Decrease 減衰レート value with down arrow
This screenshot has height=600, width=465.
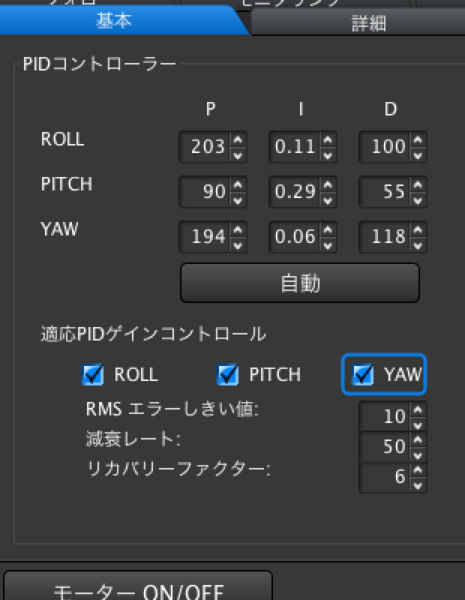click(x=418, y=455)
